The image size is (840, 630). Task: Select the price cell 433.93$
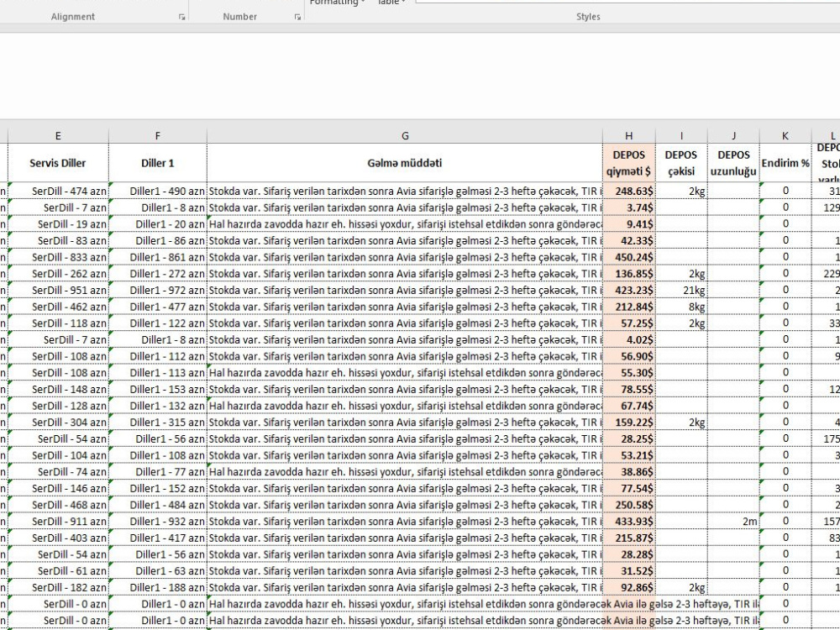[629, 522]
